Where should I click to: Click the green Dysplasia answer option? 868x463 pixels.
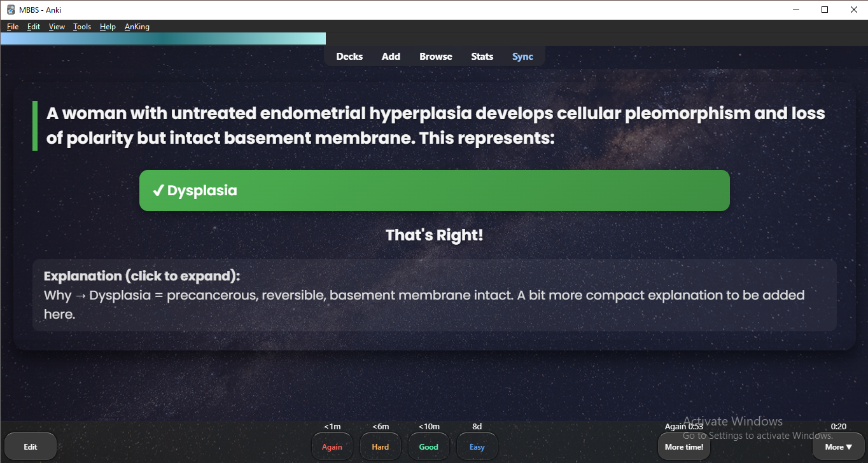(434, 190)
